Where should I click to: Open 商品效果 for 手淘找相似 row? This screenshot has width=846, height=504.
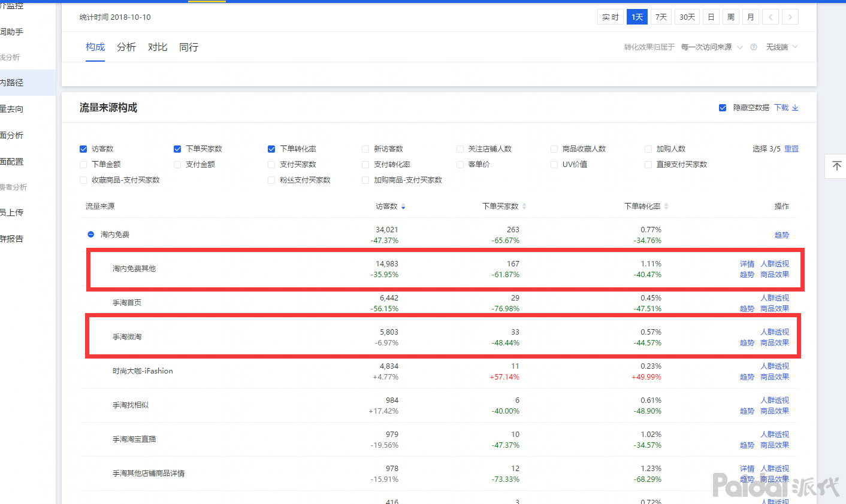point(775,411)
